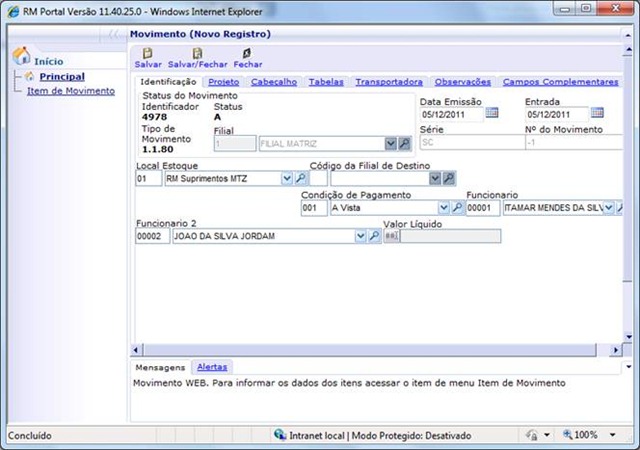Click the security lock icon in status bar

pos(532,435)
